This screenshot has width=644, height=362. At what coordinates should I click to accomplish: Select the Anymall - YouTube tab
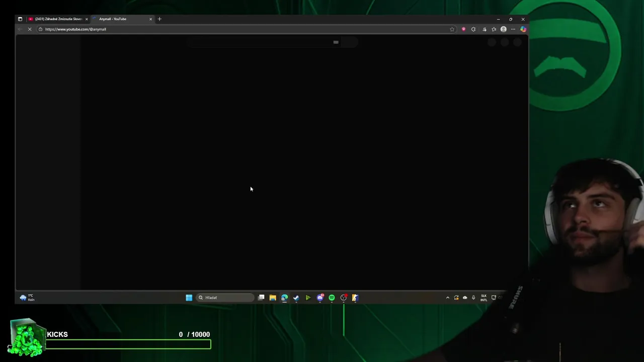[123, 19]
